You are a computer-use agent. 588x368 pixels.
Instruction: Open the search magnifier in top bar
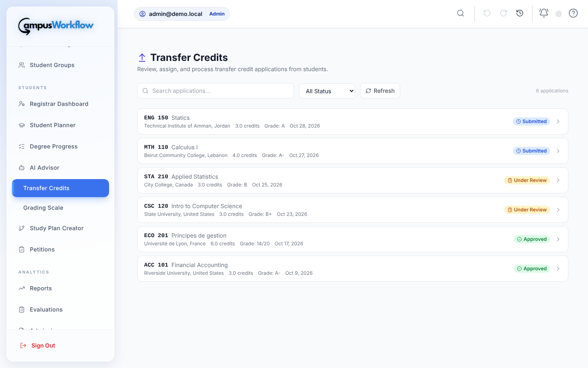pyautogui.click(x=461, y=13)
